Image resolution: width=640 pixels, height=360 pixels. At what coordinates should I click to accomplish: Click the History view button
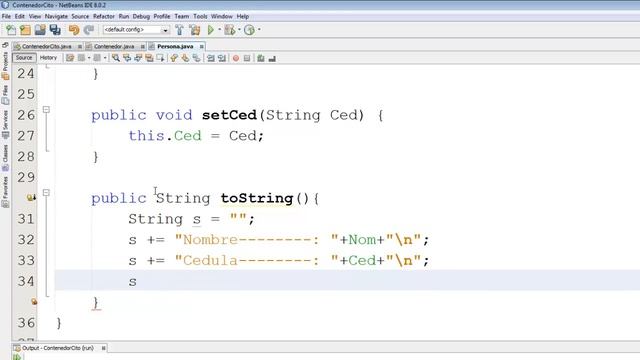pos(49,58)
